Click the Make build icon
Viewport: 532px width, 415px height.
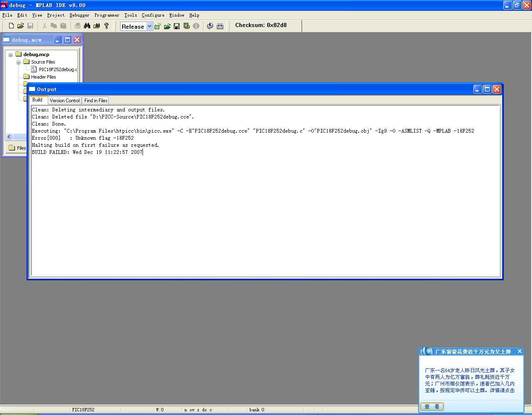pyautogui.click(x=210, y=26)
